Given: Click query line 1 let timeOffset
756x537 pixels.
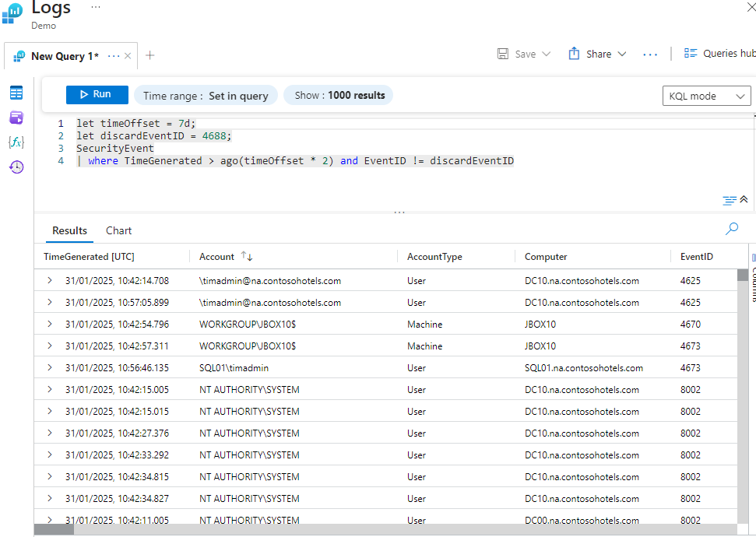Looking at the screenshot, I should [x=136, y=124].
